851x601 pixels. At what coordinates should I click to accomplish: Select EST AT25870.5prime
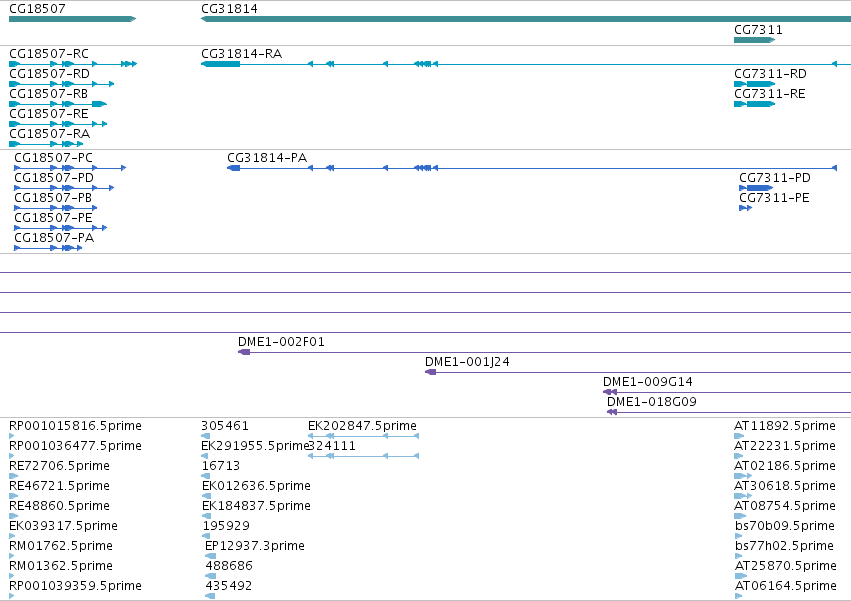coord(786,566)
